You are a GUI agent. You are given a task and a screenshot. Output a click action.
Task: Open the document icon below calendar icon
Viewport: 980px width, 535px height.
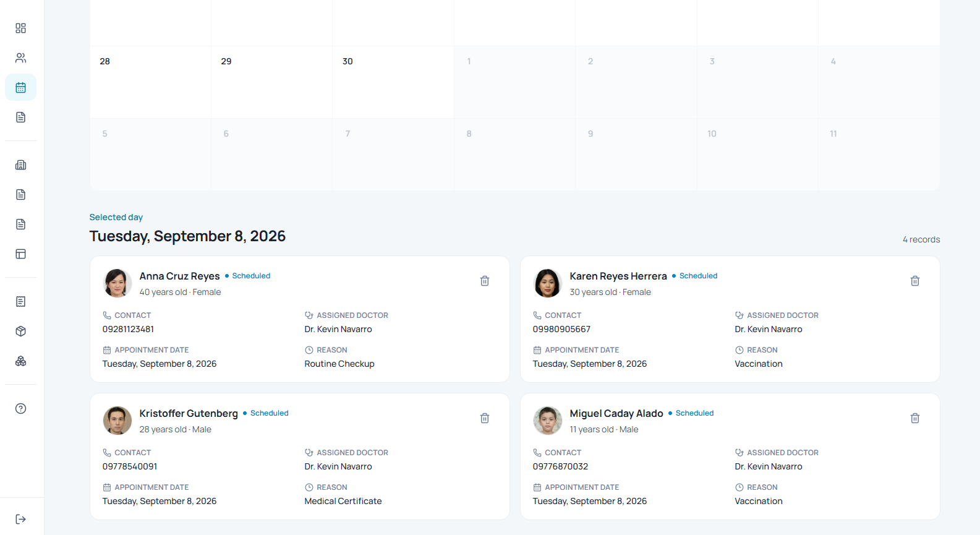[x=20, y=118]
